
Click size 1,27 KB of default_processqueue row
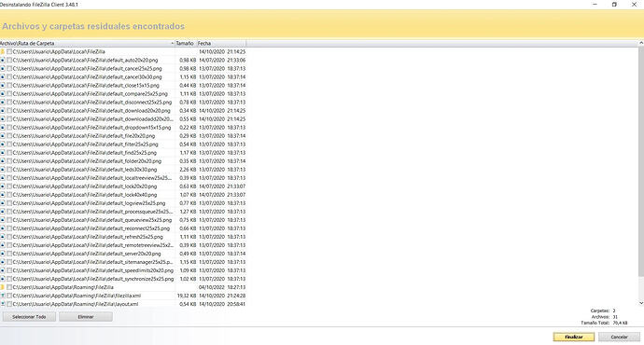pos(188,212)
